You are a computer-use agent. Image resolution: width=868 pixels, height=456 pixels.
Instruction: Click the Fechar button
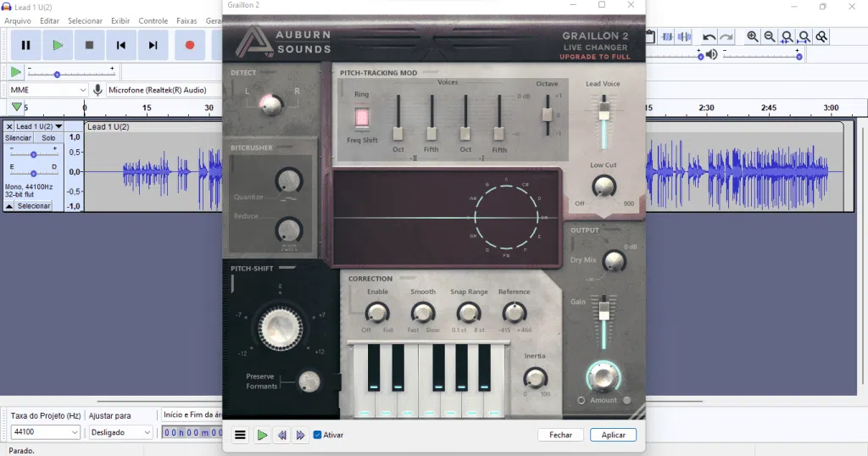[560, 435]
